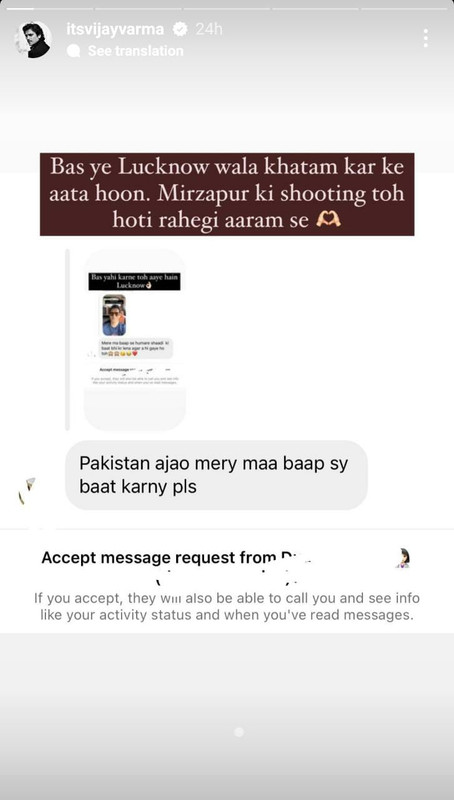The width and height of the screenshot is (454, 800).
Task: Tap the itsvijayvarma username
Action: click(115, 30)
